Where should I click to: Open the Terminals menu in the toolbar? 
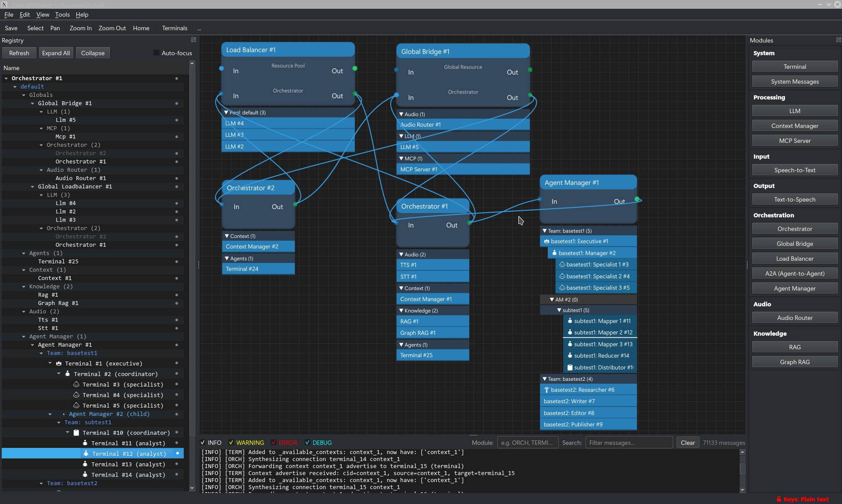[x=174, y=28]
